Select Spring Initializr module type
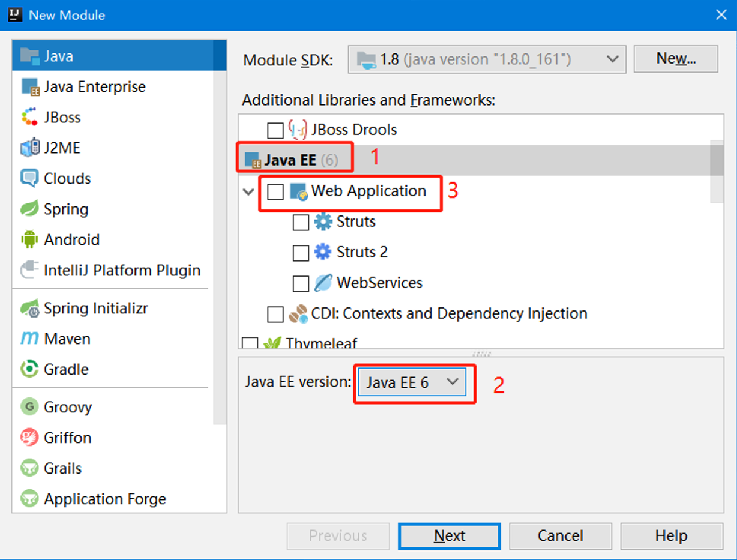The height and width of the screenshot is (560, 737). click(113, 309)
